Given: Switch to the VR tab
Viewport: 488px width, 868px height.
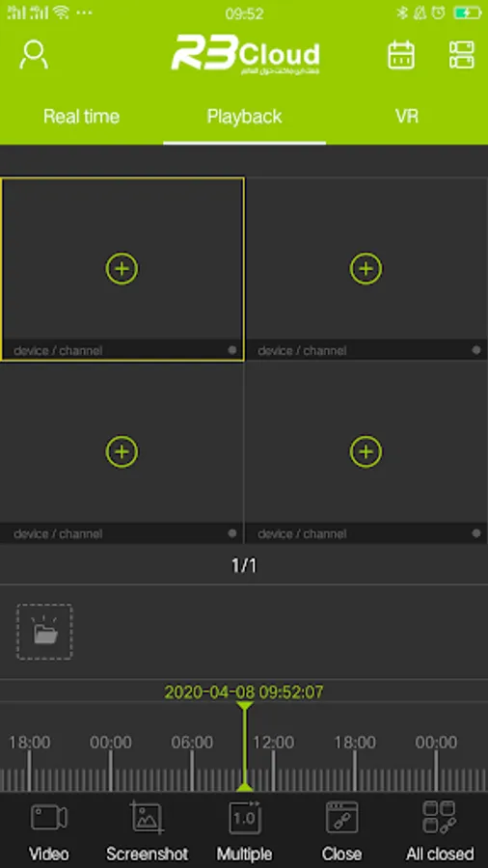Looking at the screenshot, I should click(x=407, y=117).
